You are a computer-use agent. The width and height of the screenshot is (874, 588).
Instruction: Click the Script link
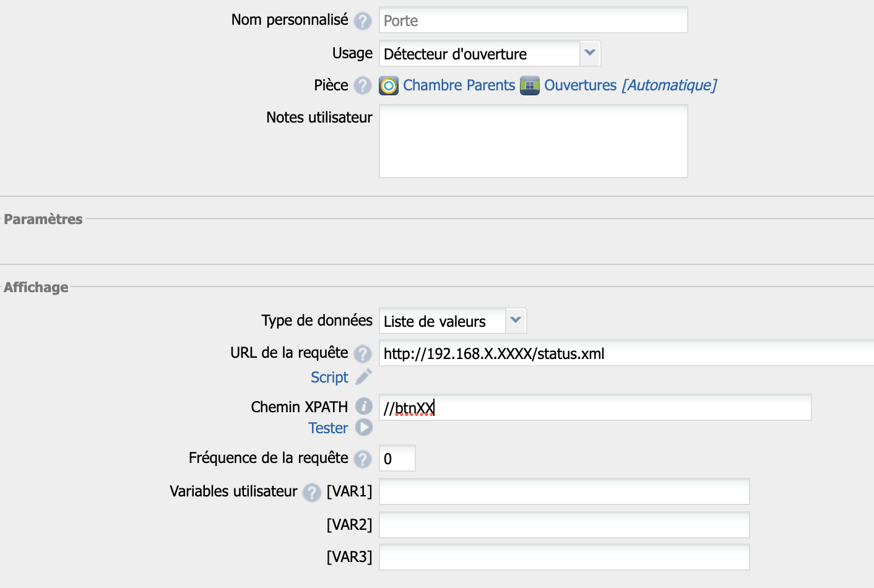pos(329,377)
